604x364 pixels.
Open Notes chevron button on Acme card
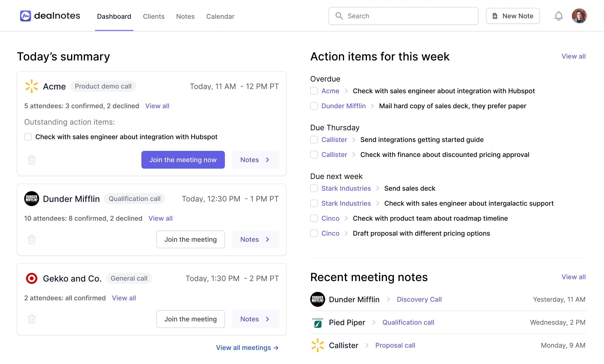tap(255, 160)
